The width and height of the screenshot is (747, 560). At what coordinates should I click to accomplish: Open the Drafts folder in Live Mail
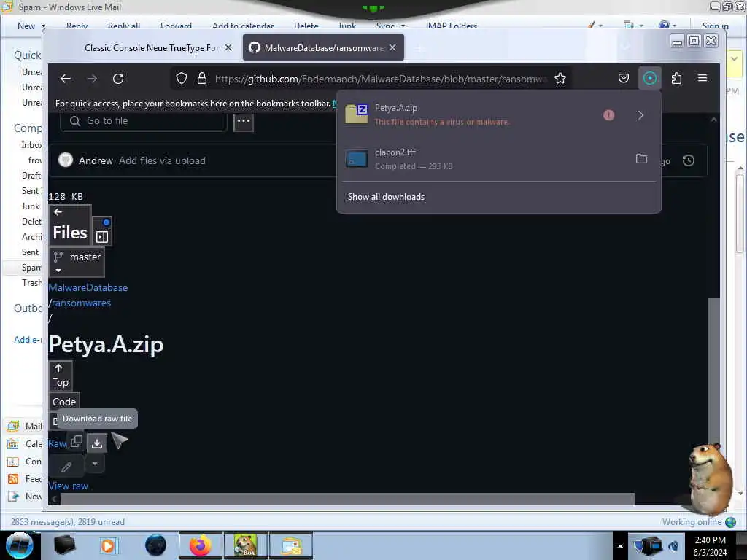coord(31,176)
